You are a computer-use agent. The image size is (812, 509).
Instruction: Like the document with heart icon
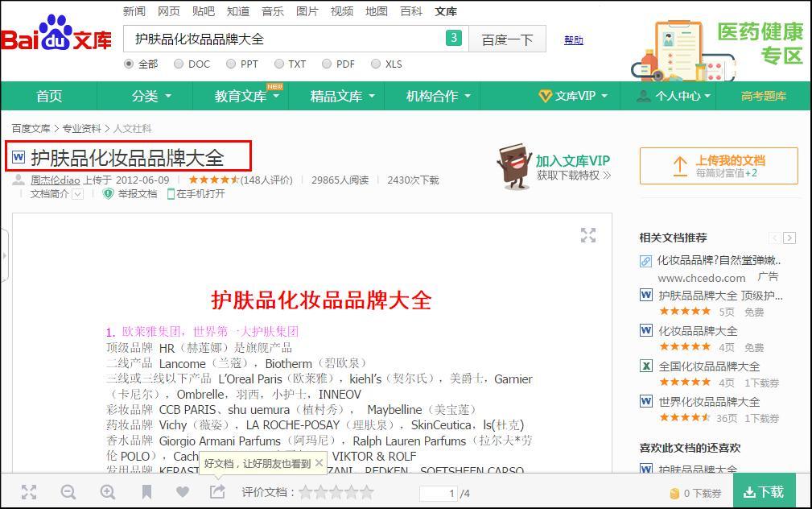[x=183, y=492]
